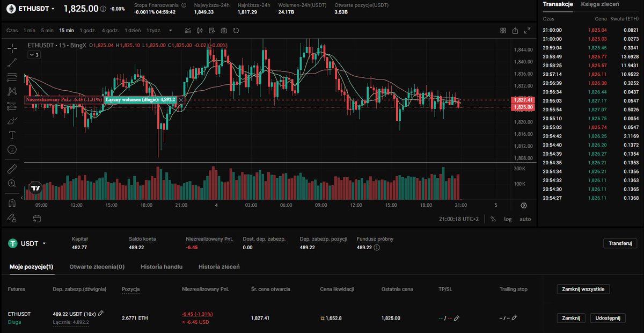Open the indicators panel on the chart toolbar
The image size is (644, 333).
187,31
